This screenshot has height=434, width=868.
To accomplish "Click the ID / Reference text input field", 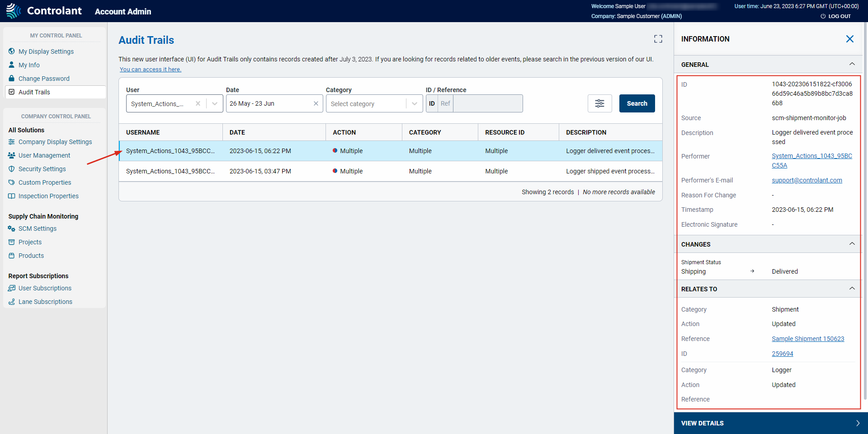I will [x=488, y=103].
